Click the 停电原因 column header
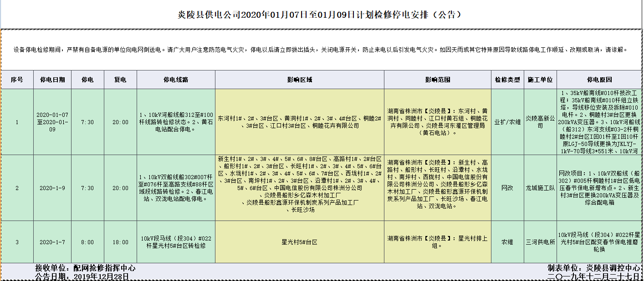This screenshot has height=281, width=644. tap(599, 80)
